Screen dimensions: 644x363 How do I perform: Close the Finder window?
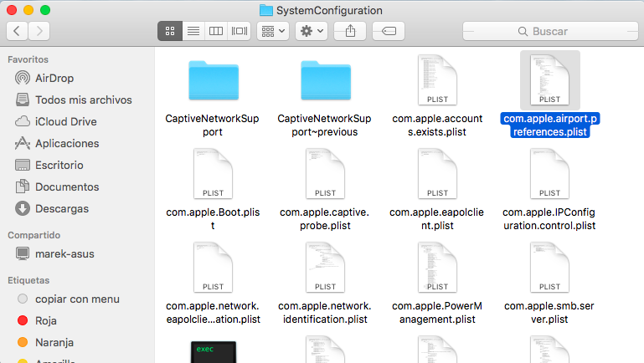tap(12, 10)
